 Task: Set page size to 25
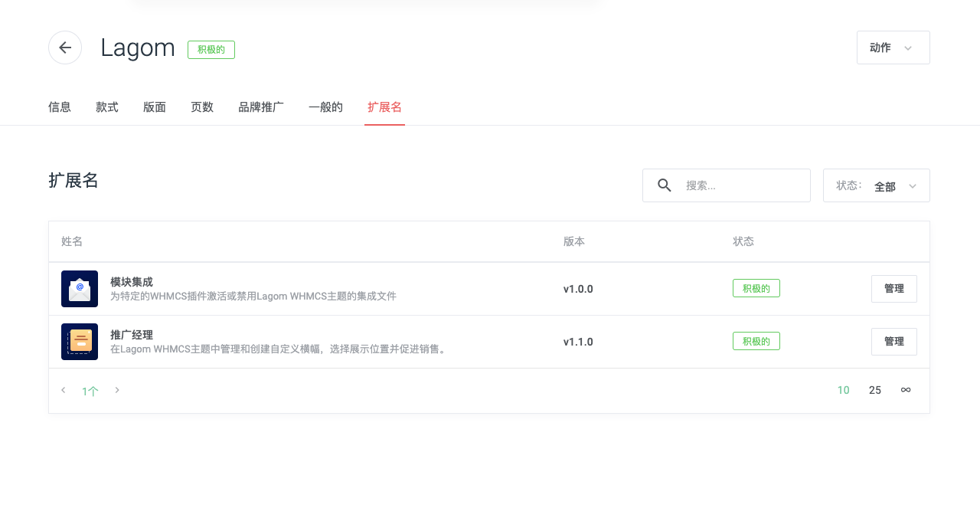click(875, 390)
